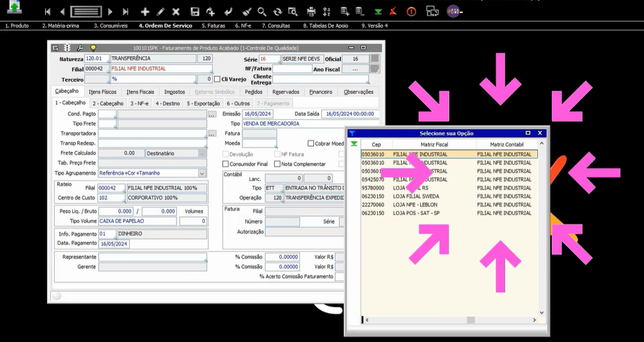Open the Transportadora lookup ellipsis button
Viewport: 644px width, 342px height.
[x=212, y=134]
